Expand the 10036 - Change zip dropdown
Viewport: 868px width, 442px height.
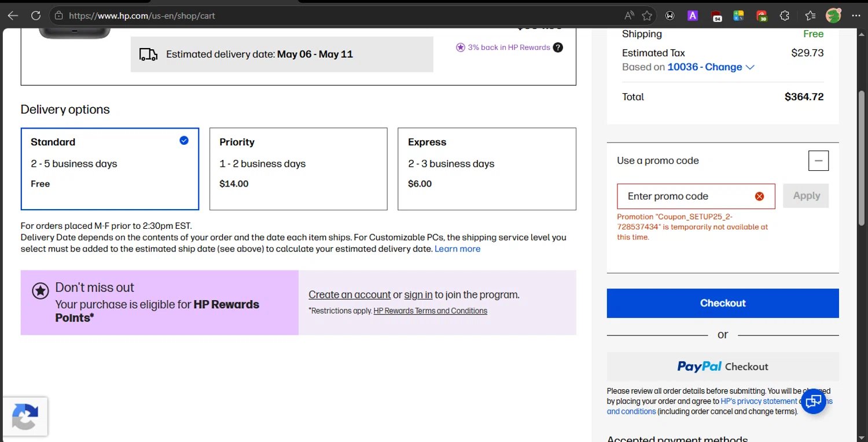coord(711,67)
